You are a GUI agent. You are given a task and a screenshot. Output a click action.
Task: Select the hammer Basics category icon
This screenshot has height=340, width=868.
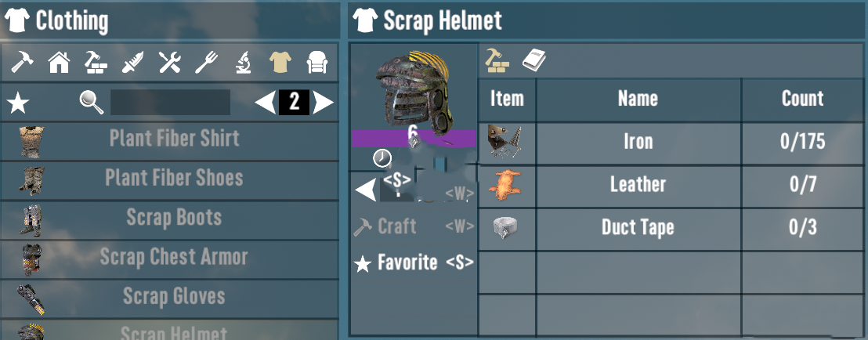[x=22, y=63]
